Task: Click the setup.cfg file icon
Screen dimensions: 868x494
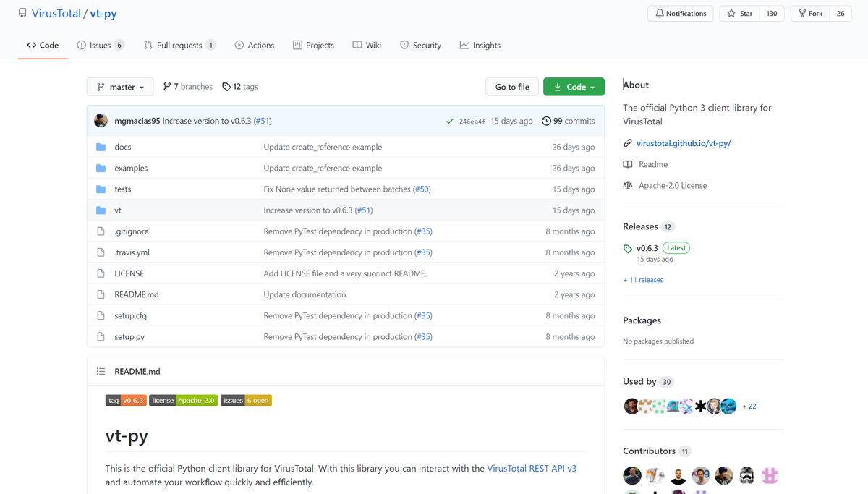Action: pos(101,315)
